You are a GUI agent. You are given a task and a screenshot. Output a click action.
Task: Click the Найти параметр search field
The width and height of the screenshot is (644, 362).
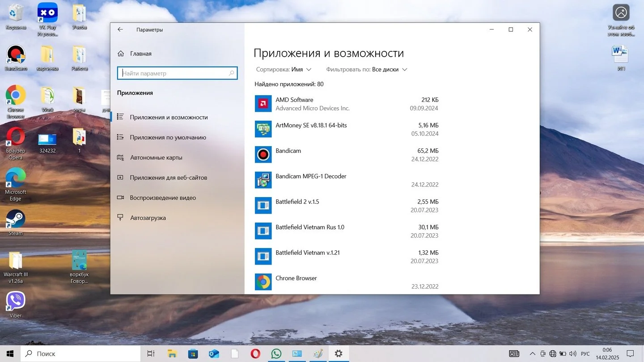pos(177,73)
